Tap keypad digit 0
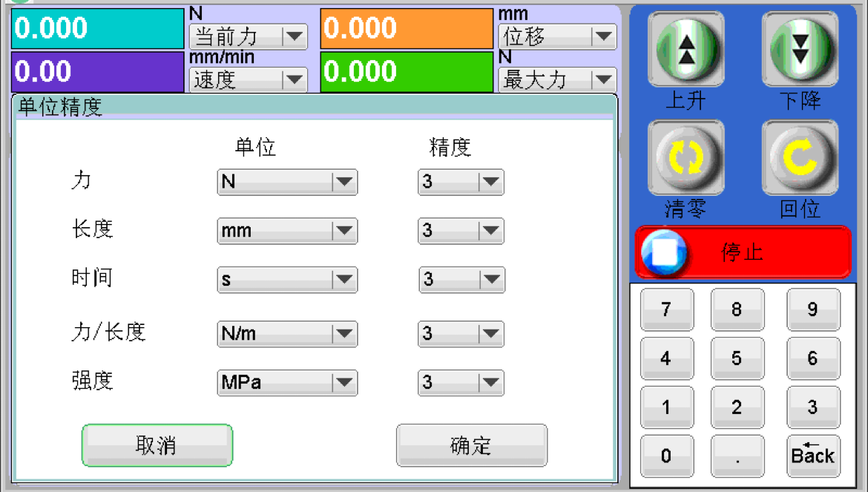This screenshot has width=868, height=492. click(666, 456)
